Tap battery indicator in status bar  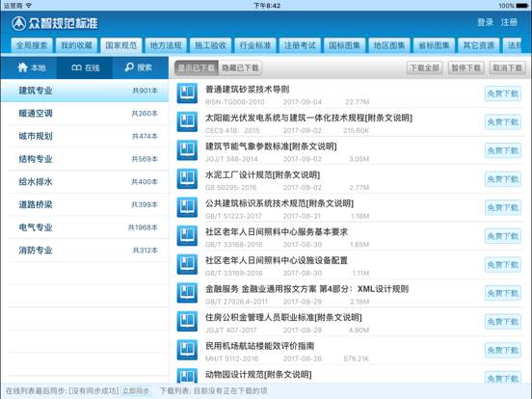521,6
